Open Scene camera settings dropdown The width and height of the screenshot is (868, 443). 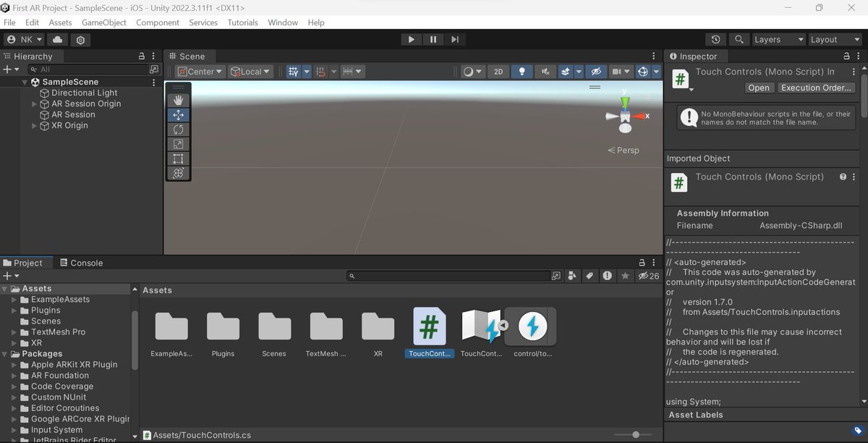point(621,72)
